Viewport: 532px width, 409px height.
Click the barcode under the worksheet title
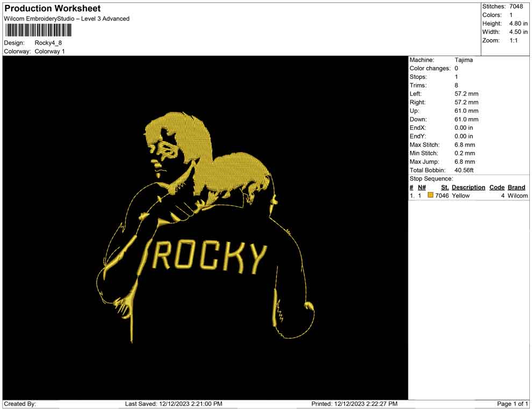coord(35,31)
